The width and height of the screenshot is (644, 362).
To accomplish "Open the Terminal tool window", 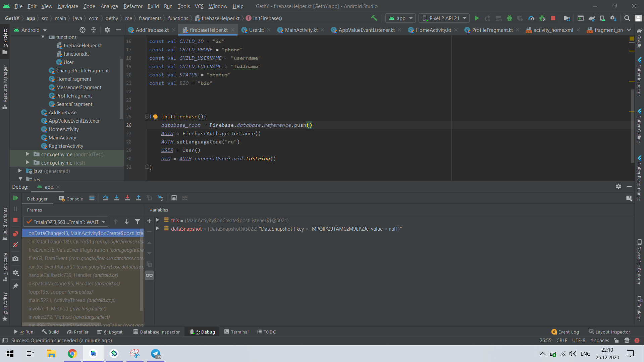I will tap(236, 332).
